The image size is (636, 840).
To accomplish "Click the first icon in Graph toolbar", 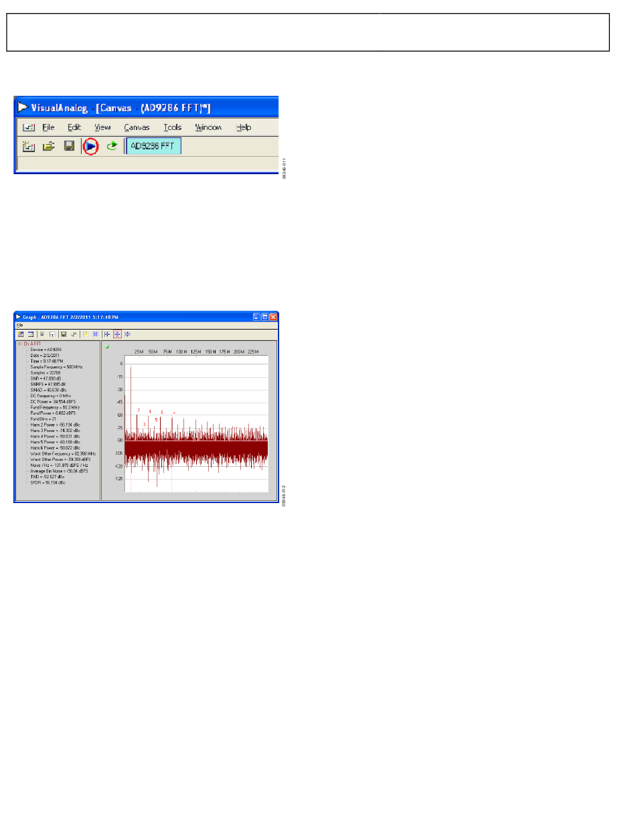I will 21,334.
